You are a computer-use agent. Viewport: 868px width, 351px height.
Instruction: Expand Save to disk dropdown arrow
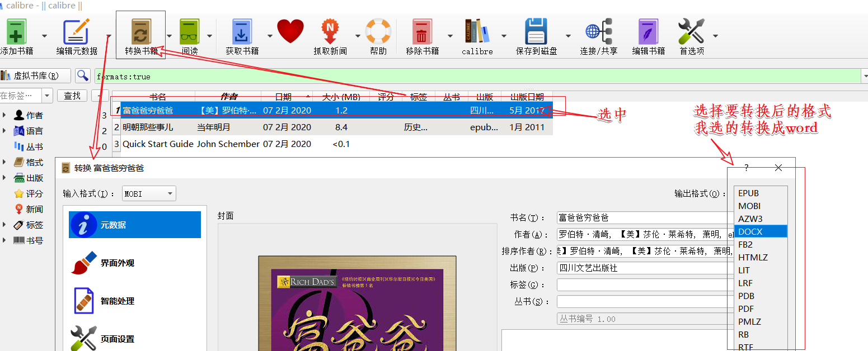click(568, 36)
